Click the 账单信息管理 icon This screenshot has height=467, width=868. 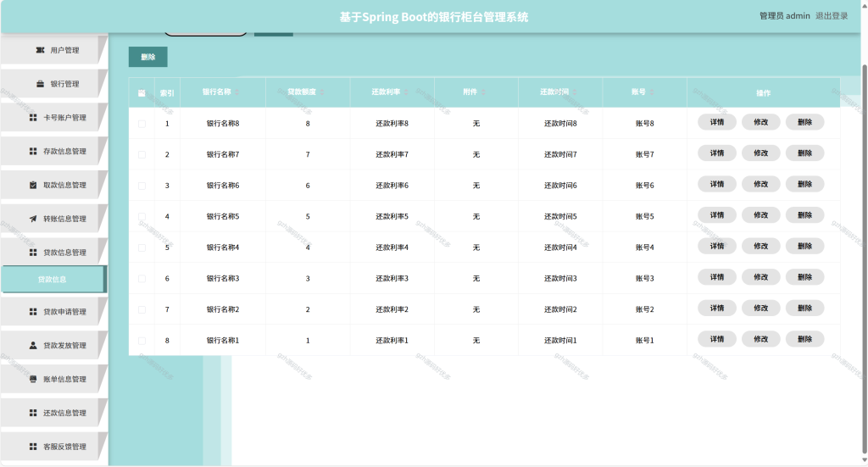pos(33,380)
